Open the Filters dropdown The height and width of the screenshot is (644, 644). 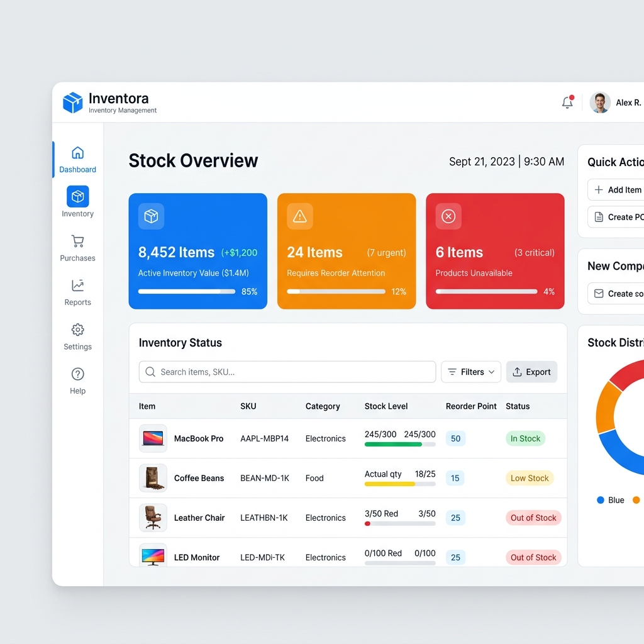(x=470, y=372)
